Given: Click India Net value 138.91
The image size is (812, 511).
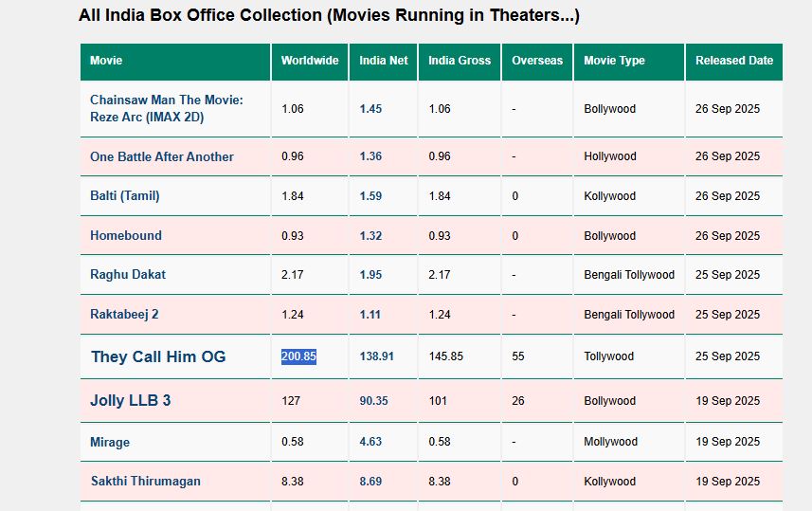Looking at the screenshot, I should pyautogui.click(x=376, y=356).
